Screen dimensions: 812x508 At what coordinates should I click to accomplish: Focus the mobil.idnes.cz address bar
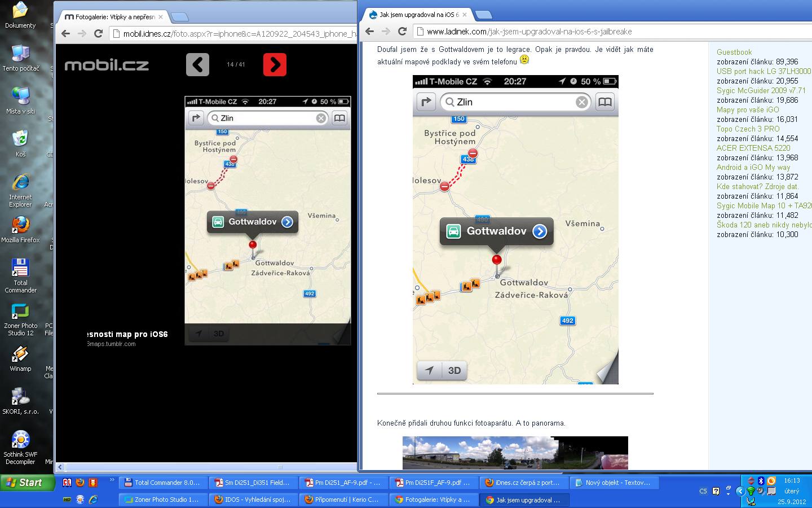(x=233, y=33)
